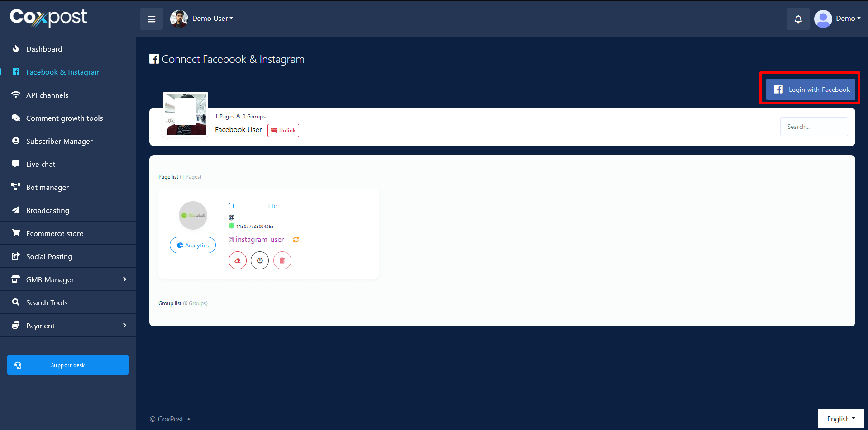Open the notifications bell icon
Image resolution: width=868 pixels, height=430 pixels.
(x=798, y=19)
